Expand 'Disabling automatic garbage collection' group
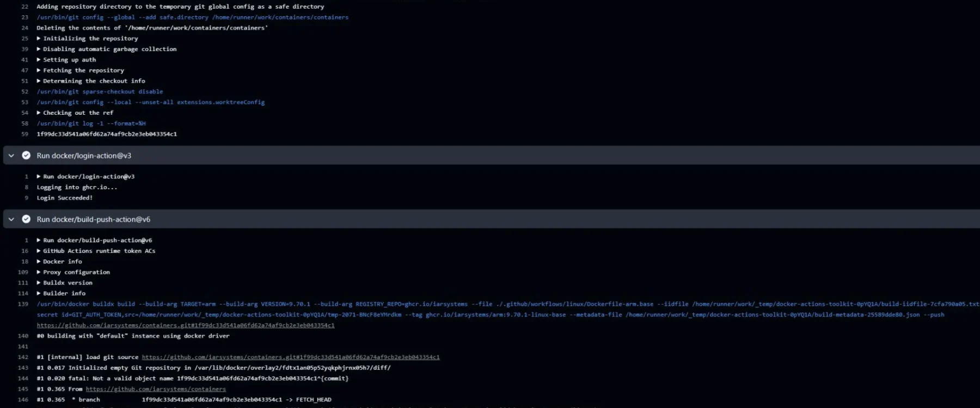Screen dimensions: 980x408 point(39,49)
